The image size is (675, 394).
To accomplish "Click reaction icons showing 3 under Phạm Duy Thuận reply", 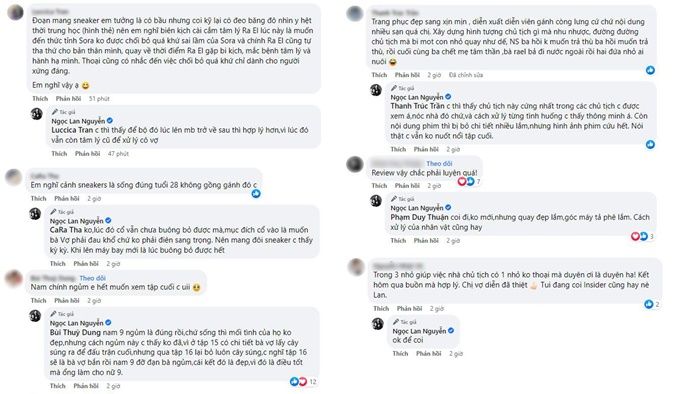I will [643, 236].
